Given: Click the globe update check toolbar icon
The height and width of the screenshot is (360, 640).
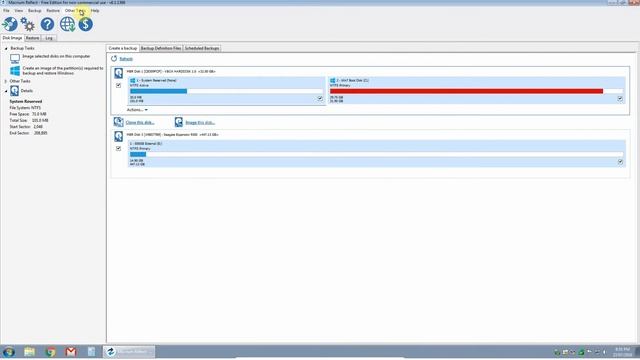Looking at the screenshot, I should pos(67,24).
